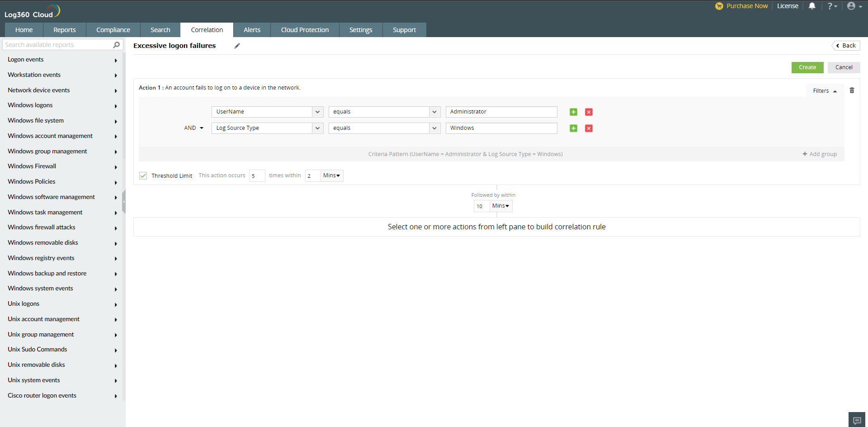Change the AND logical operator
This screenshot has height=427, width=868.
click(x=193, y=128)
